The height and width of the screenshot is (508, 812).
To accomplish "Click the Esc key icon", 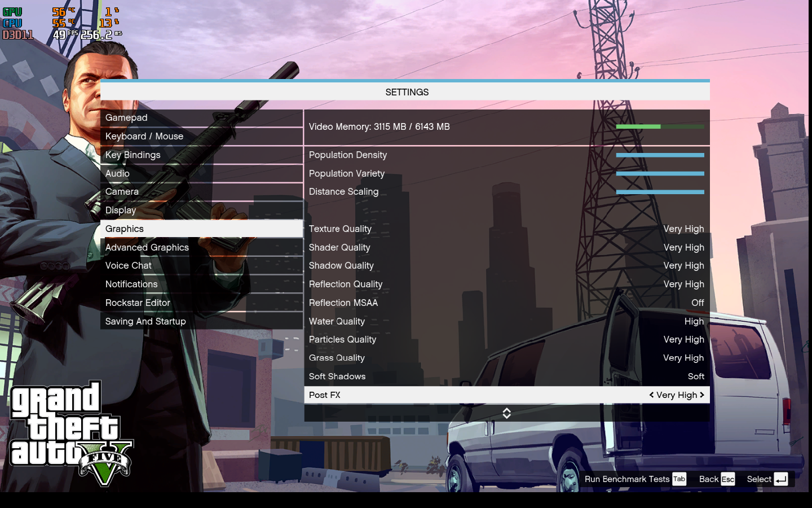I will point(728,479).
